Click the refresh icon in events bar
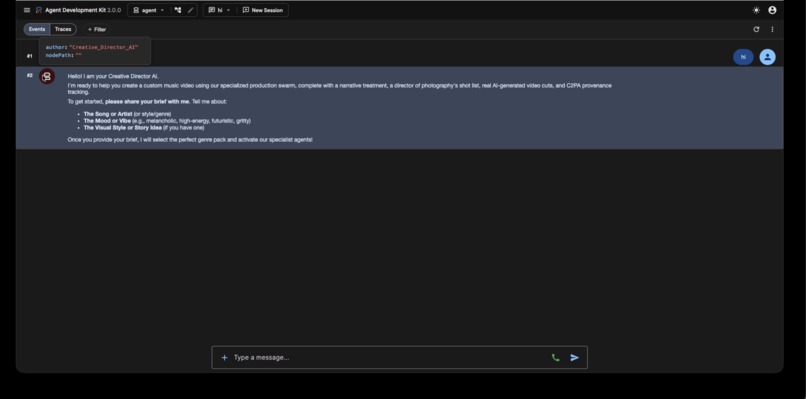The height and width of the screenshot is (399, 806). point(756,29)
